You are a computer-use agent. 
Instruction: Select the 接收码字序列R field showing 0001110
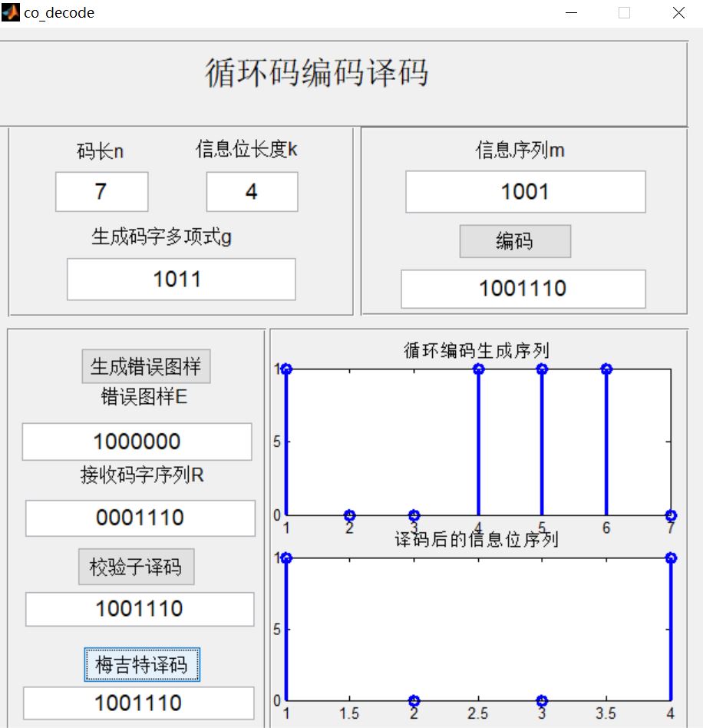(x=139, y=518)
